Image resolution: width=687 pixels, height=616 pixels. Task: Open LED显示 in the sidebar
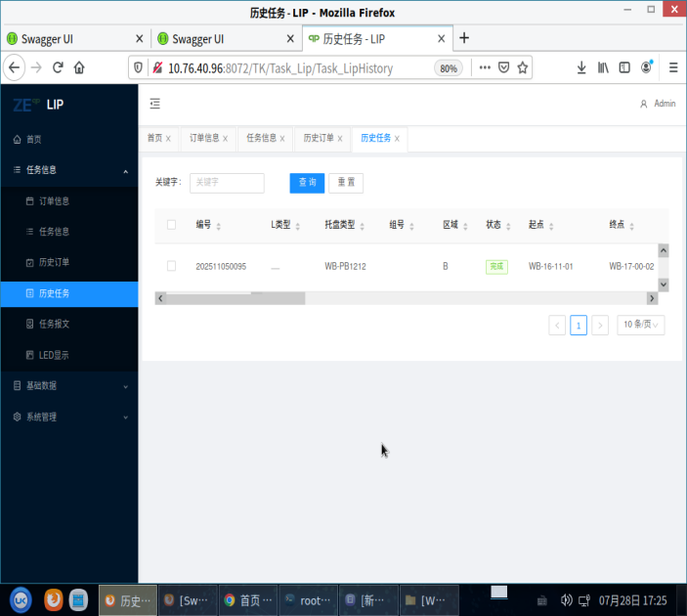(x=69, y=355)
